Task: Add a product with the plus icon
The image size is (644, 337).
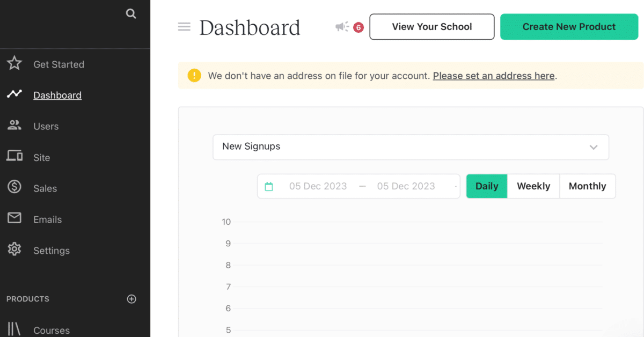Action: (131, 299)
